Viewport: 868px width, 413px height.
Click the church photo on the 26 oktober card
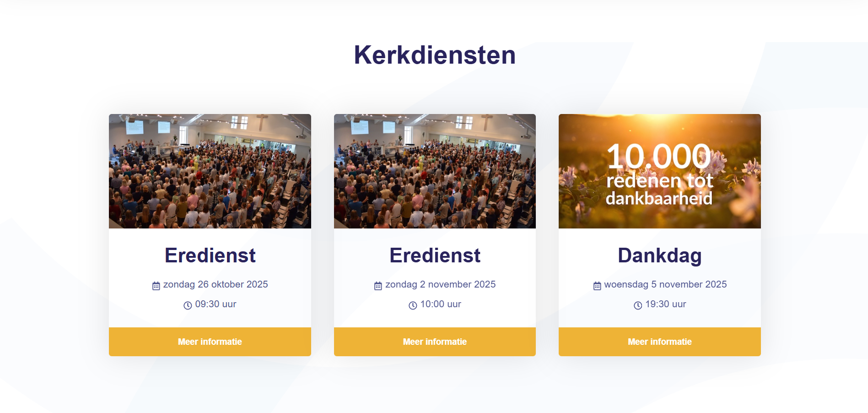[210, 171]
